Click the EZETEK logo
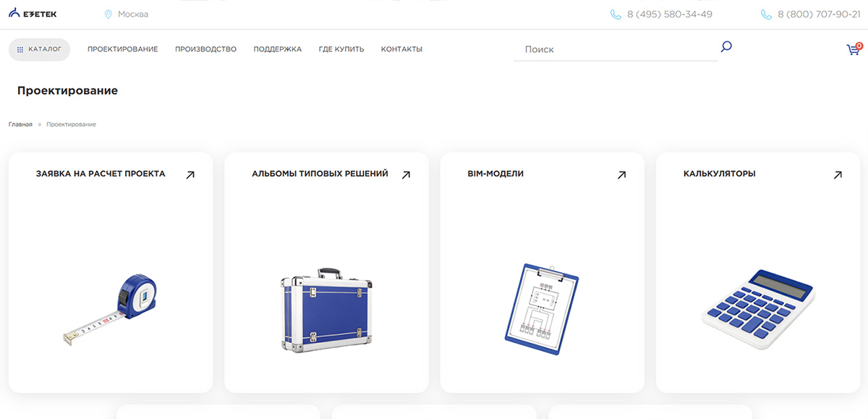 point(33,14)
